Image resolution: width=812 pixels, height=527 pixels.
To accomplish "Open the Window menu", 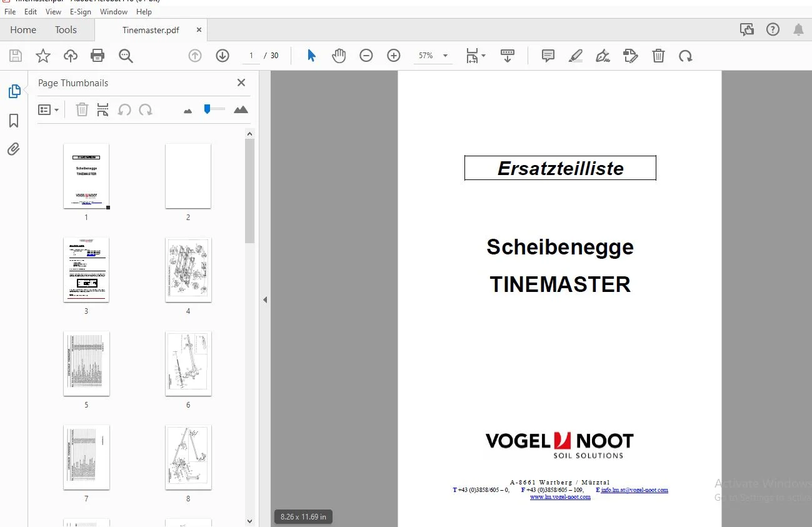I will pyautogui.click(x=114, y=12).
